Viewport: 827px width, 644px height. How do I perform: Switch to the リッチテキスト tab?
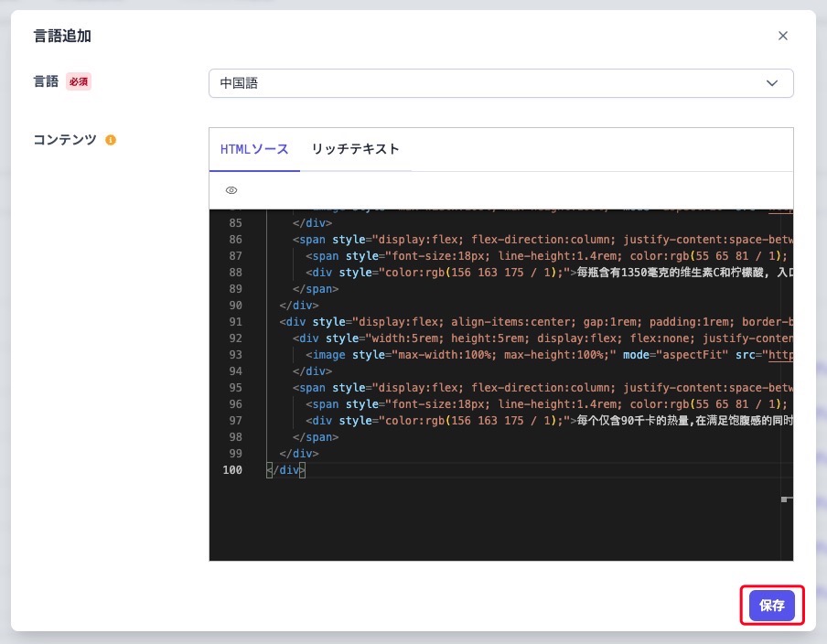(x=356, y=148)
